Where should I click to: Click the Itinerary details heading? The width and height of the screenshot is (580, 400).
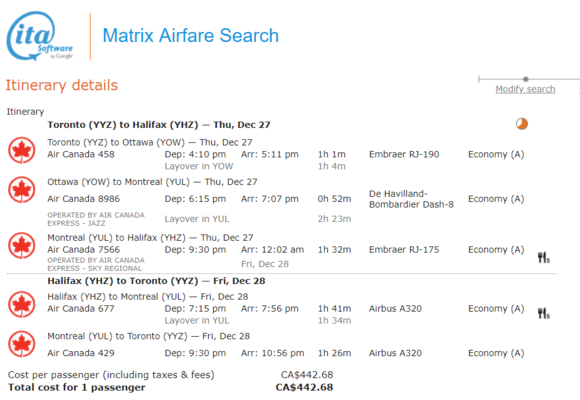click(61, 85)
